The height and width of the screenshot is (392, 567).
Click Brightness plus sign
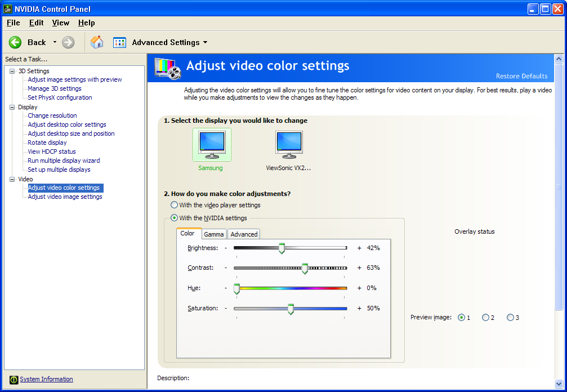pos(359,248)
